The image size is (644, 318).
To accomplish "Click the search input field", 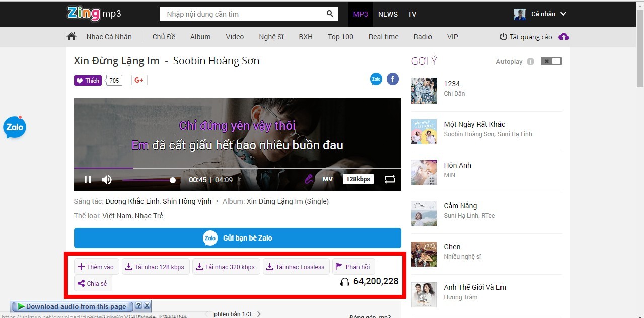I will [x=242, y=14].
